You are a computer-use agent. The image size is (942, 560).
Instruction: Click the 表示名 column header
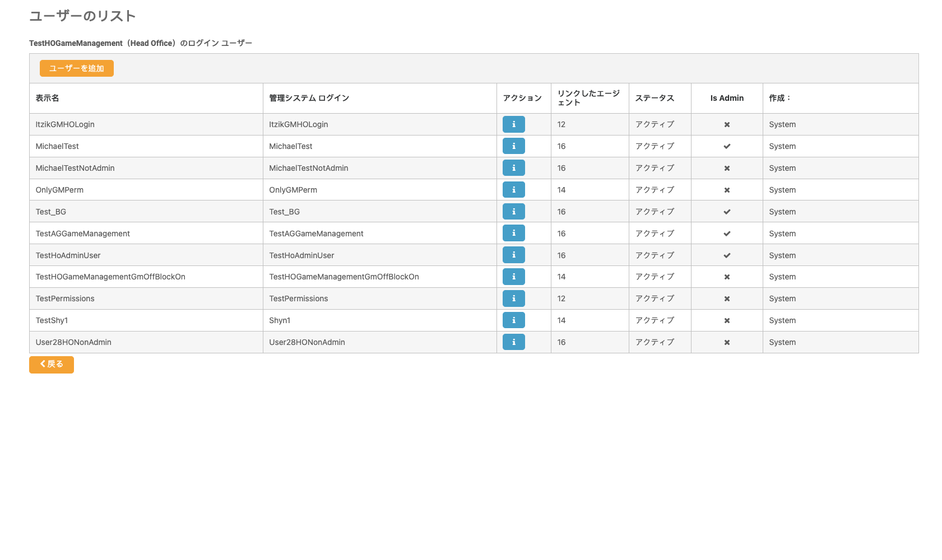(x=48, y=98)
